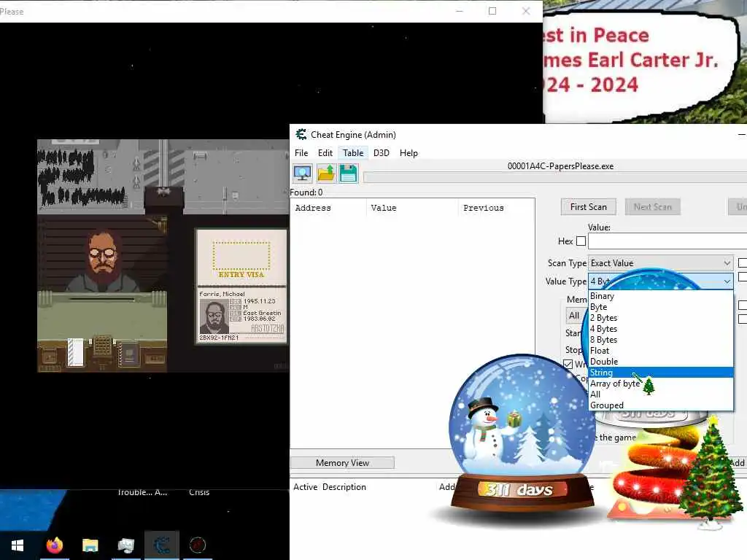Select String in the value type list
Image resolution: width=747 pixels, height=560 pixels.
pyautogui.click(x=661, y=373)
